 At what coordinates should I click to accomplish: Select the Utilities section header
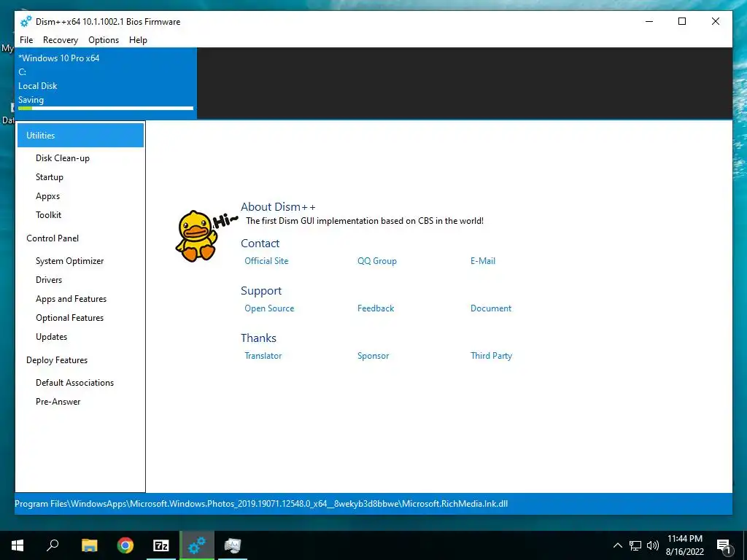pyautogui.click(x=80, y=135)
